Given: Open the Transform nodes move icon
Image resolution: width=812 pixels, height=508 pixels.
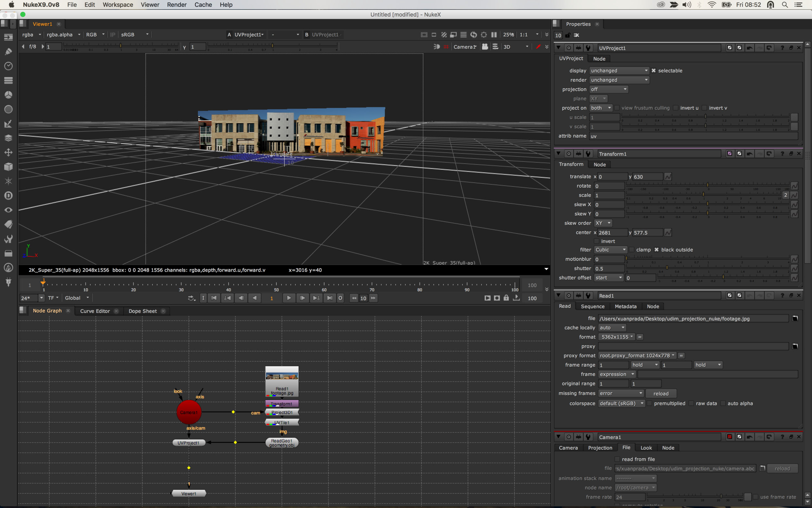Looking at the screenshot, I should (8, 152).
